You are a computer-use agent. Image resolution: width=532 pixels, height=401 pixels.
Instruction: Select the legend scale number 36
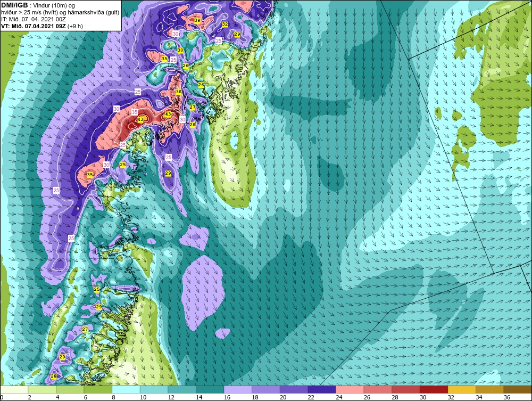[x=507, y=397]
